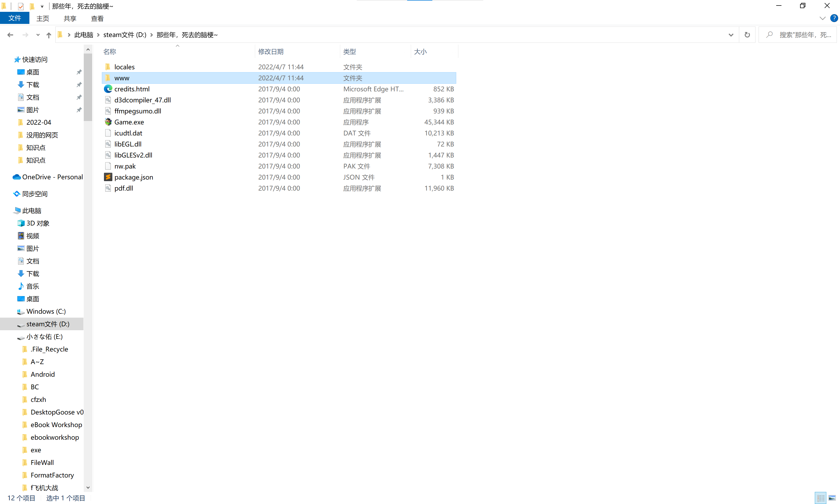
Task: Refresh the current folder view
Action: (747, 35)
